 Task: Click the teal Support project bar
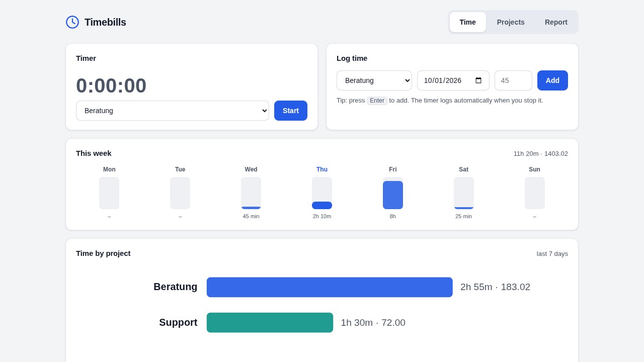[270, 323]
